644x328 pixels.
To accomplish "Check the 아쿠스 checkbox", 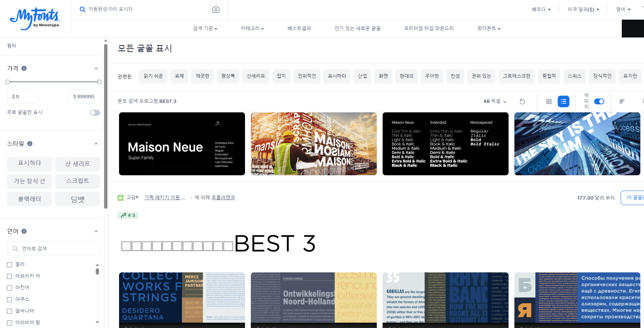I will (10, 300).
